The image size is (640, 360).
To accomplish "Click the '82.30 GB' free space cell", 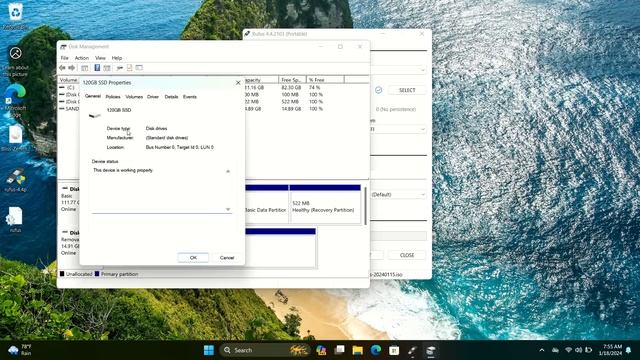I will point(291,87).
